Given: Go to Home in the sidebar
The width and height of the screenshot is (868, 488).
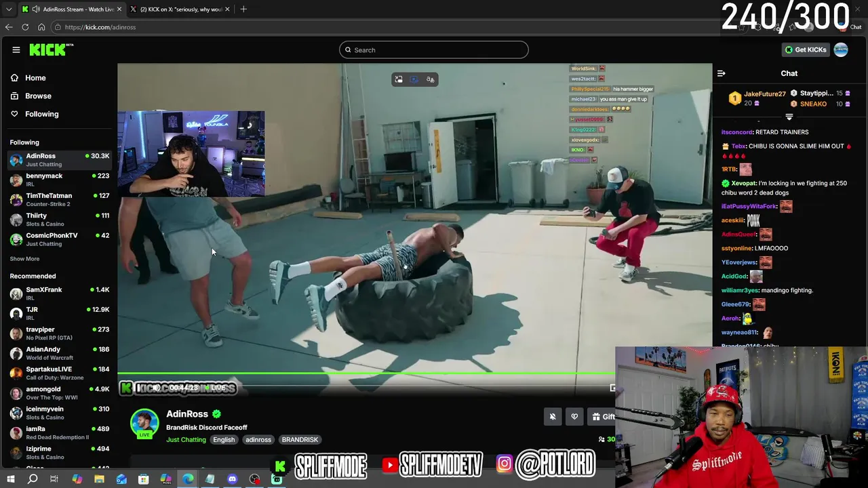Looking at the screenshot, I should click(x=28, y=78).
